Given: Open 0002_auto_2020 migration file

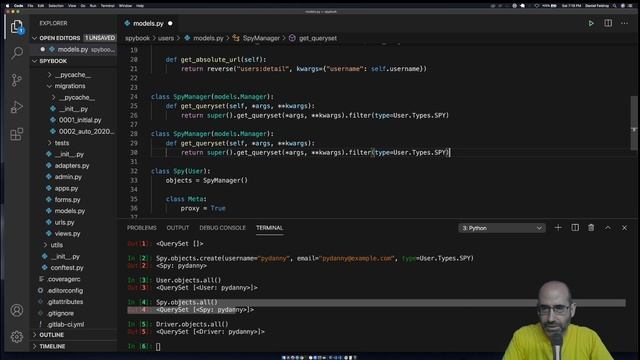Looking at the screenshot, I should click(86, 131).
